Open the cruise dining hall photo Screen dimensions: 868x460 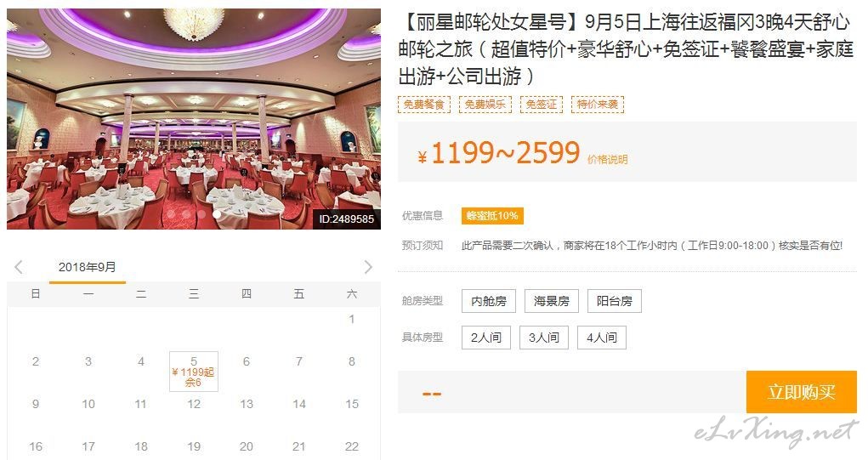point(194,118)
